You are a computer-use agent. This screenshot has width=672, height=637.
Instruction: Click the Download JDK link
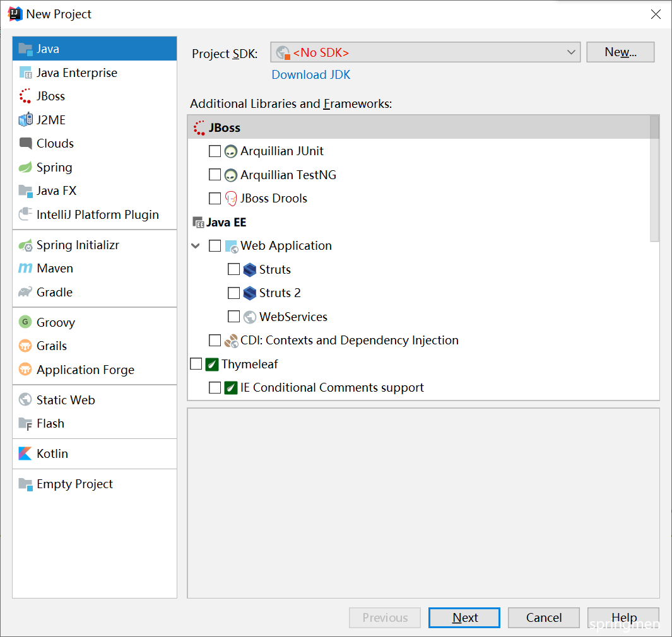[x=310, y=75]
